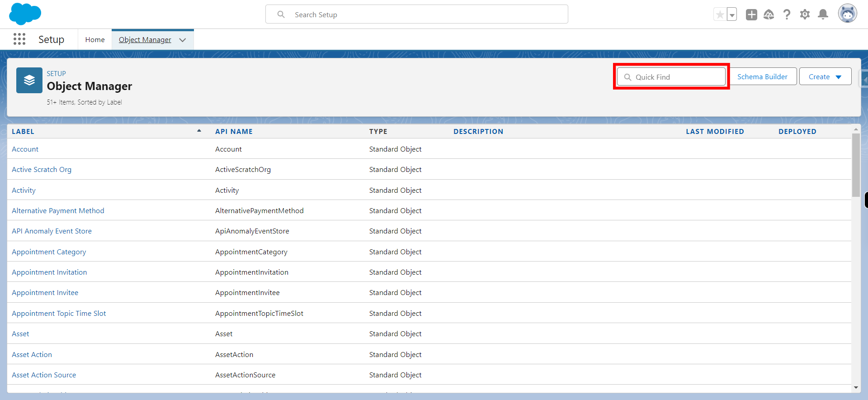
Task: Open the Asset Action Source object
Action: (44, 375)
